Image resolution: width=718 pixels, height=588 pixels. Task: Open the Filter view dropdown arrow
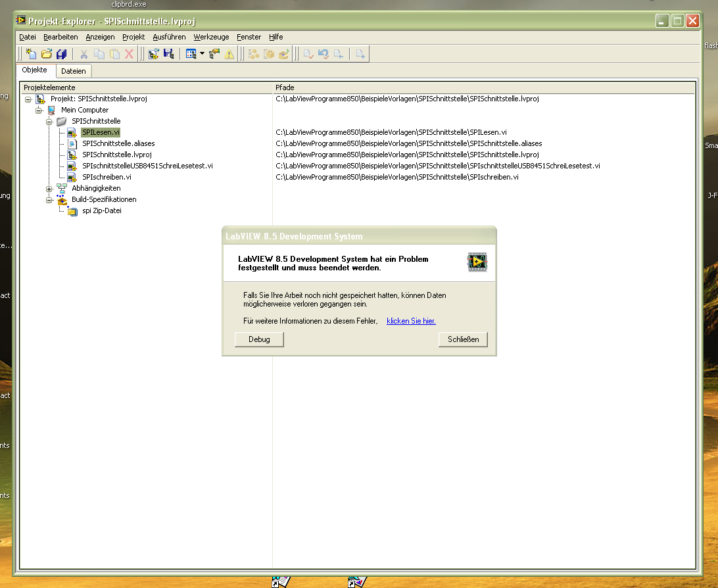202,54
